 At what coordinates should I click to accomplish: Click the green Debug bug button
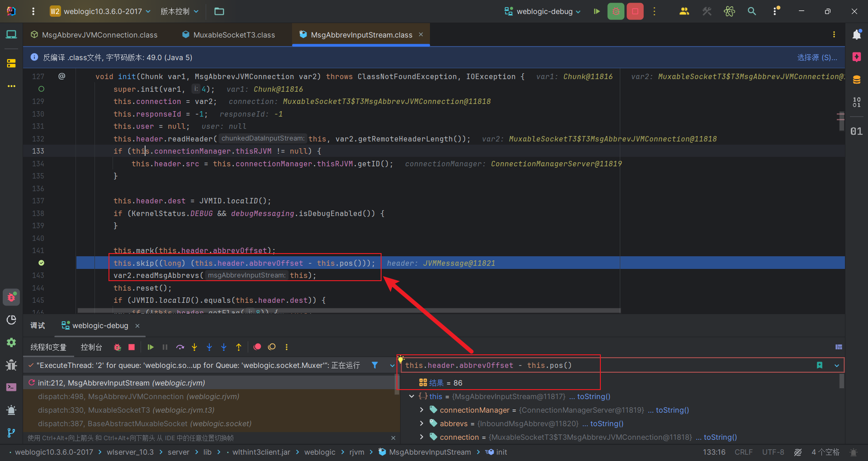coord(616,11)
